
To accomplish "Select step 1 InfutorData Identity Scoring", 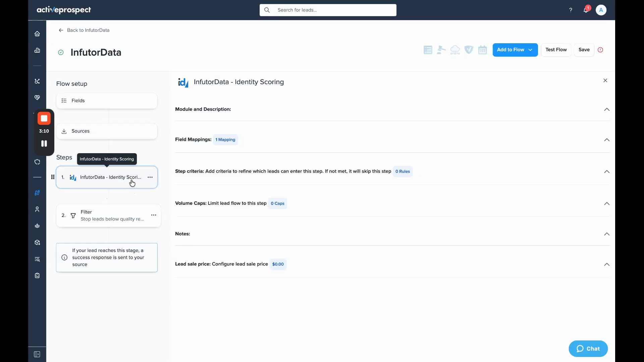I will 107,177.
